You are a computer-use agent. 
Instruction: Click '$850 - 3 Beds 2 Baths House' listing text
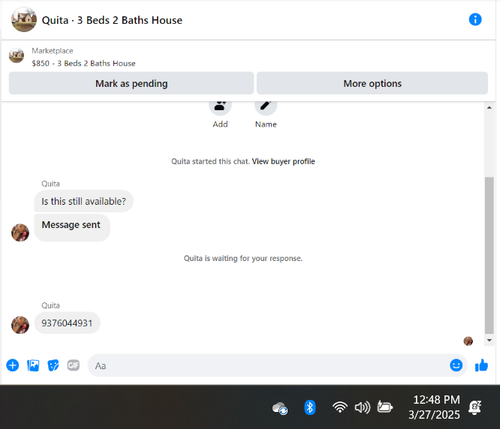[84, 63]
